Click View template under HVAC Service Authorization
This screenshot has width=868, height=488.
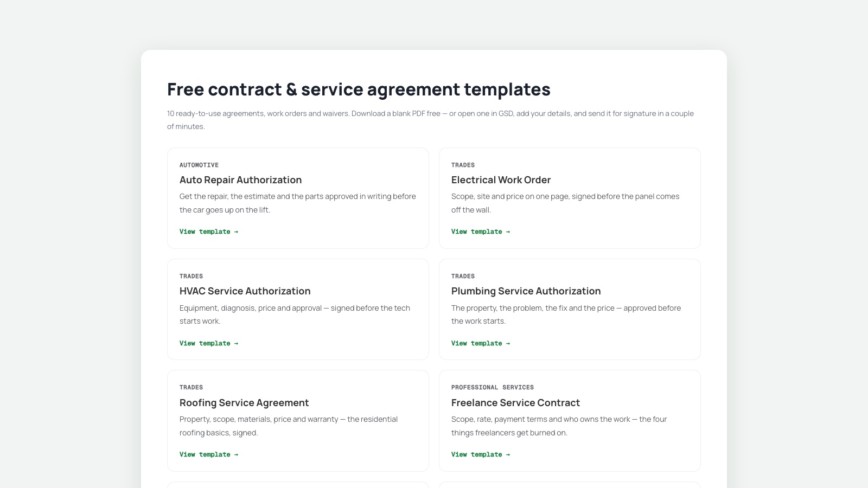point(209,343)
